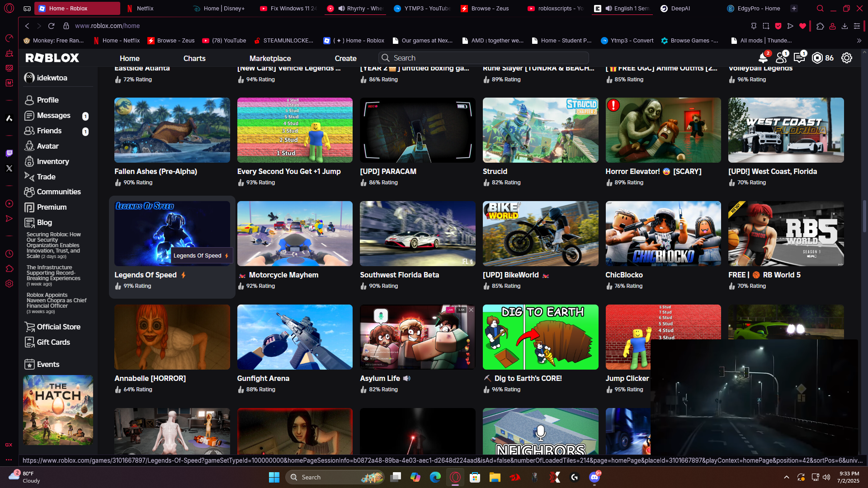The width and height of the screenshot is (868, 488).
Task: Go to Roblox Home nav item
Action: pos(130,58)
